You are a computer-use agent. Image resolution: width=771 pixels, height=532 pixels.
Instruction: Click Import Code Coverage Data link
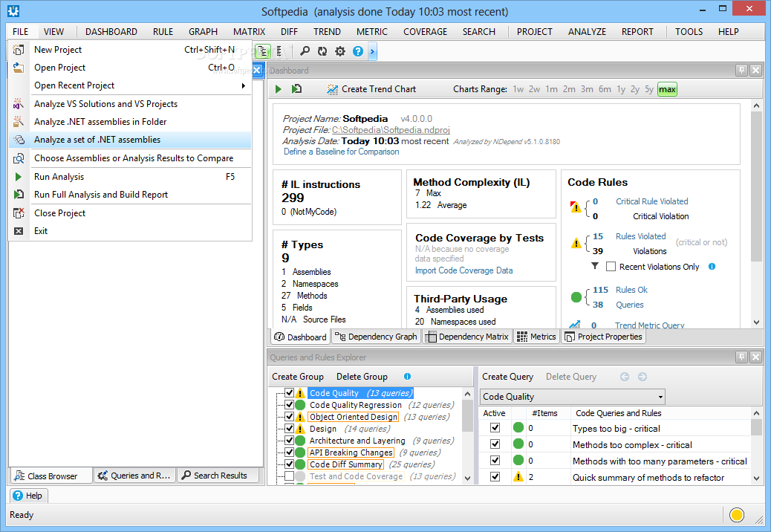463,270
